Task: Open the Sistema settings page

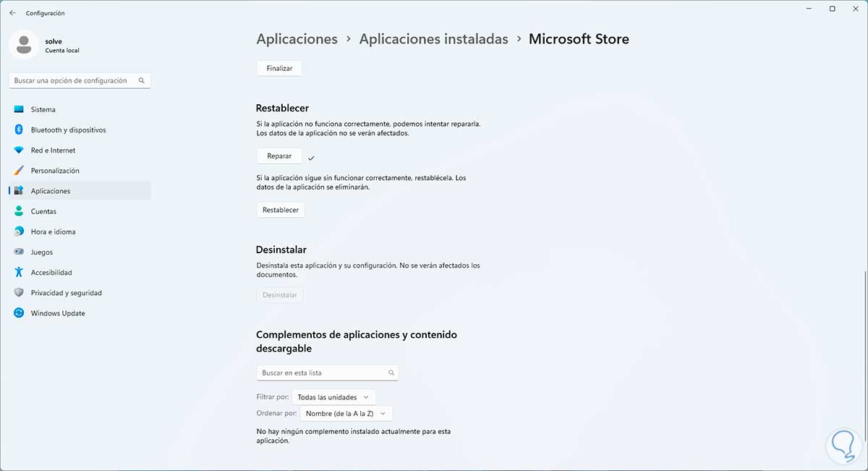Action: (80, 109)
